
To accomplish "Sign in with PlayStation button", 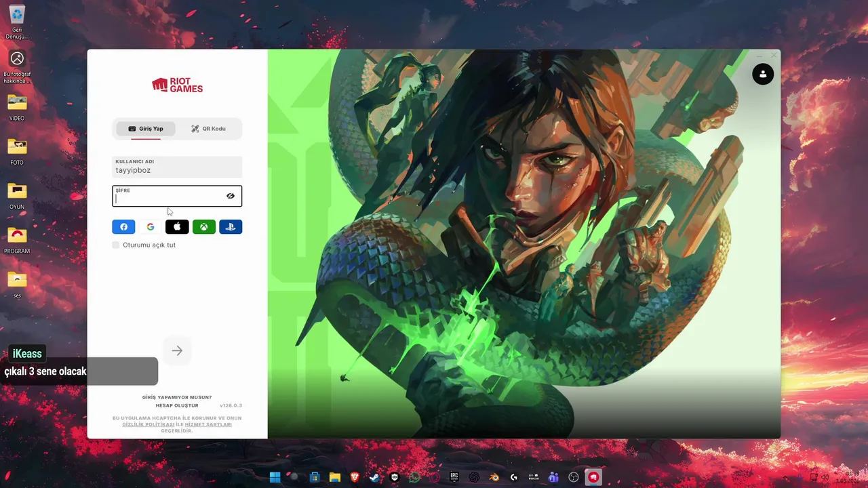I will click(x=231, y=227).
